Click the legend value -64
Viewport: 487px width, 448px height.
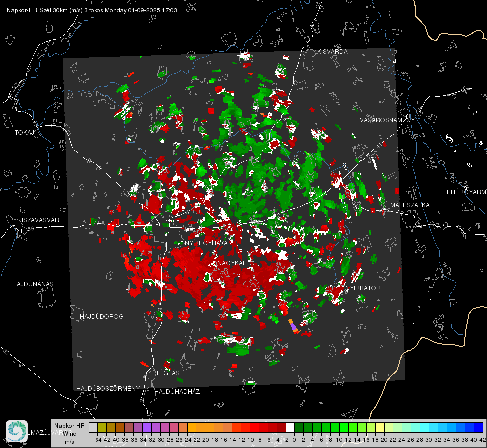(97, 440)
